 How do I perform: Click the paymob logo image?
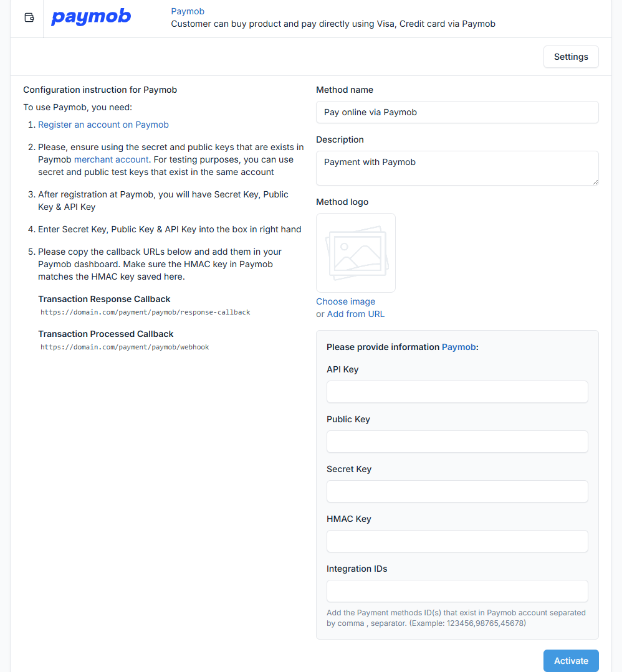91,17
